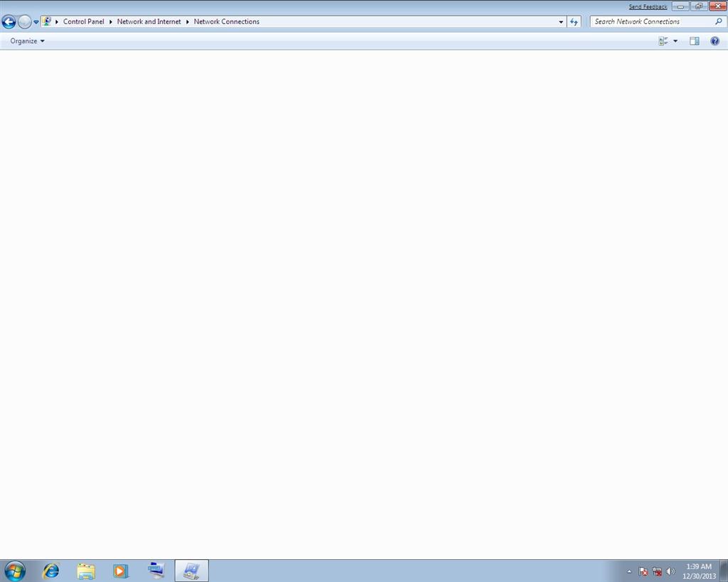Viewport: 728px width, 582px height.
Task: Open the volume speaker tray icon
Action: pos(670,571)
